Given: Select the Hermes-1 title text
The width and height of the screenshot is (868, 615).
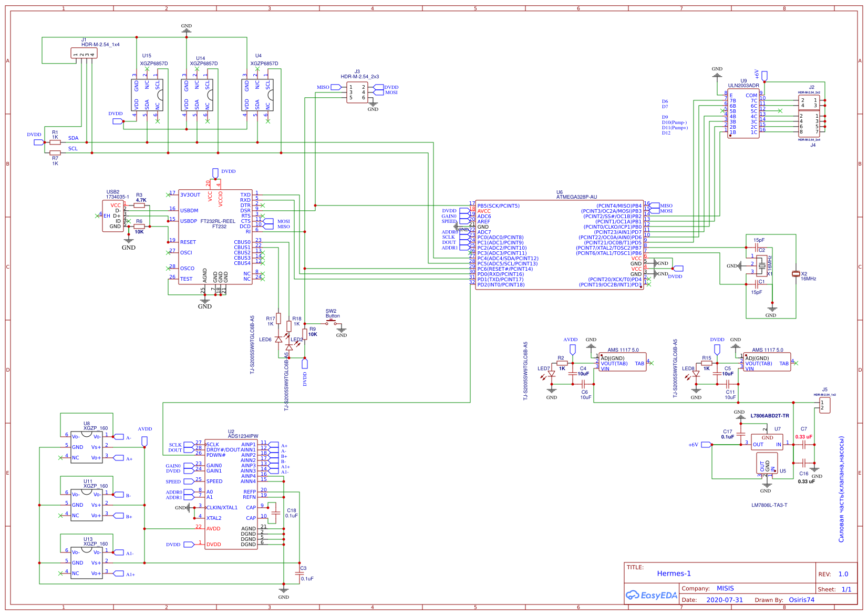Looking at the screenshot, I should [674, 573].
